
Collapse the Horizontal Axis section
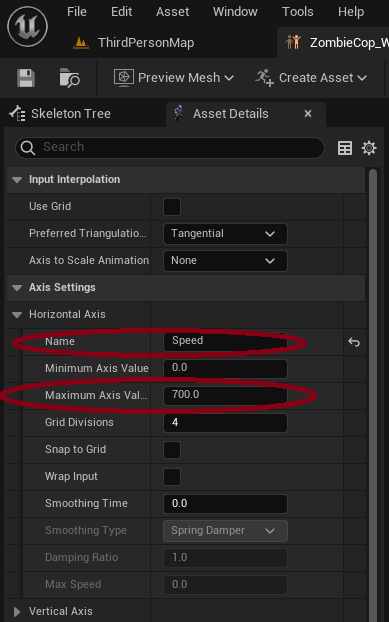point(17,315)
